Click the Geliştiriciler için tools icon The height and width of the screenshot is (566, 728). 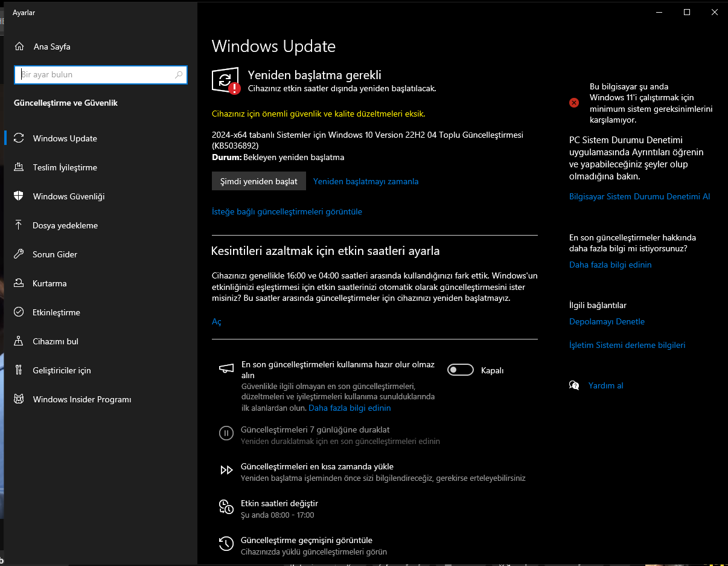19,370
